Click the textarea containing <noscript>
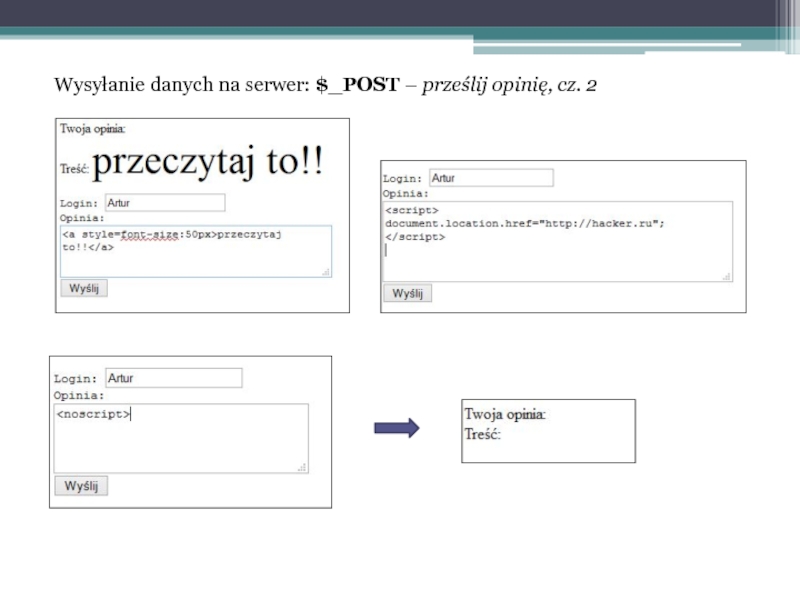 181,438
